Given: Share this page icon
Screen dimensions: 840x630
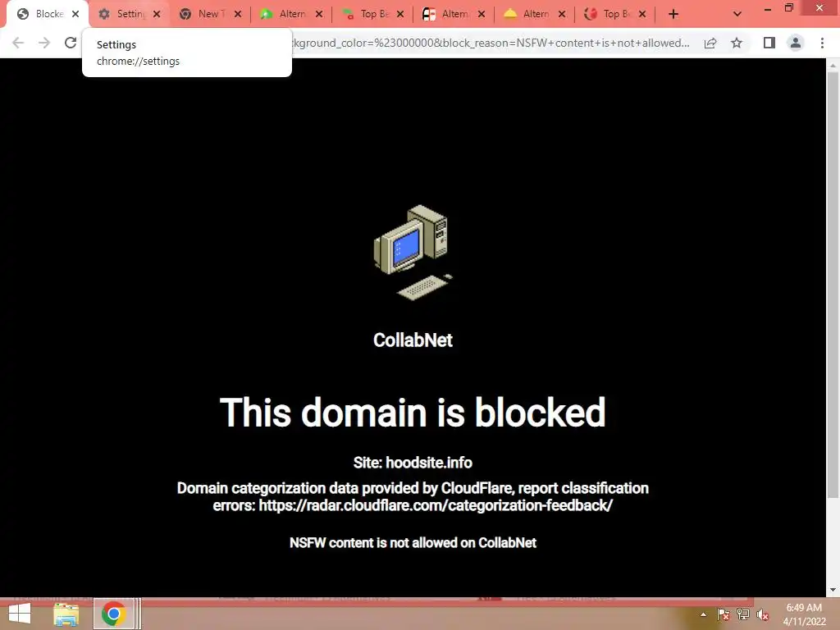Looking at the screenshot, I should click(x=710, y=43).
